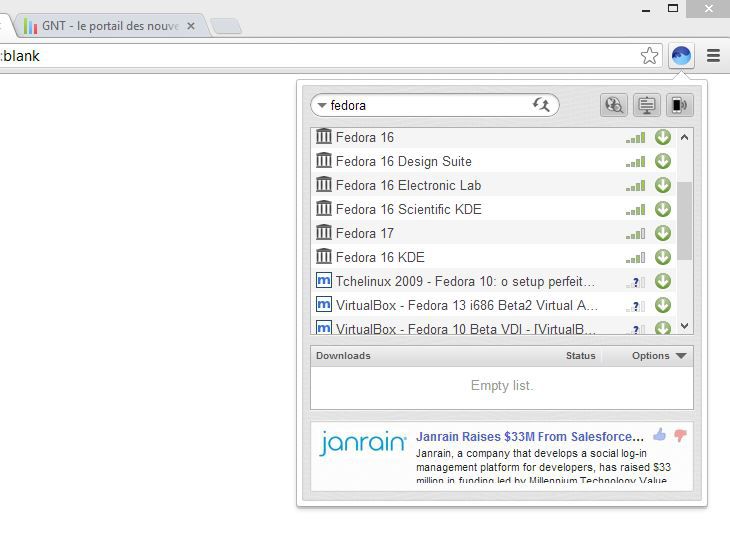730x555 pixels.
Task: Close the GNT browser tab
Action: pos(191,26)
